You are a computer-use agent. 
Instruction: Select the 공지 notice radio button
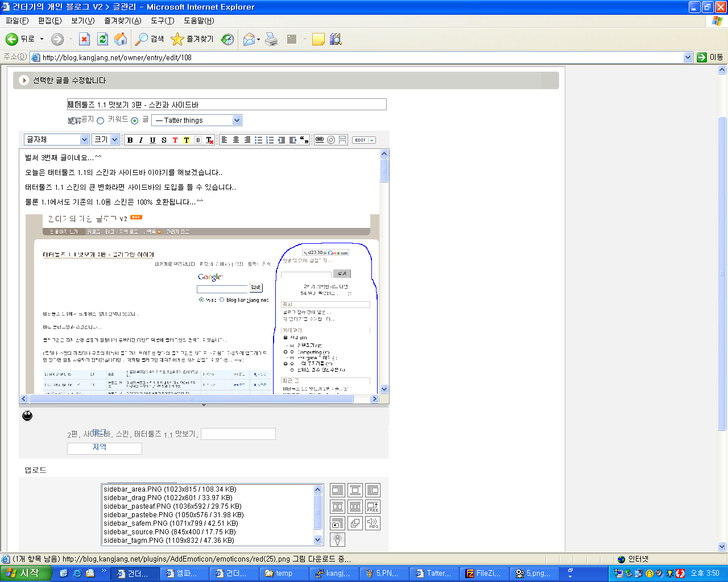[x=73, y=120]
